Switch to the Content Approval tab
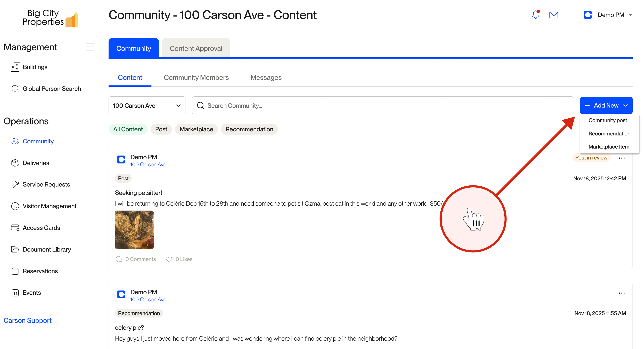 [x=196, y=48]
